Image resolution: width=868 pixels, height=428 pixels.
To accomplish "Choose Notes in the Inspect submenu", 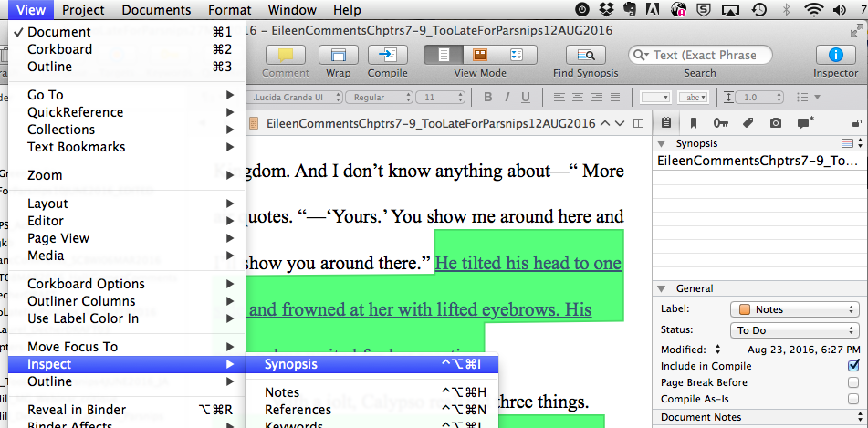I will pyautogui.click(x=372, y=392).
